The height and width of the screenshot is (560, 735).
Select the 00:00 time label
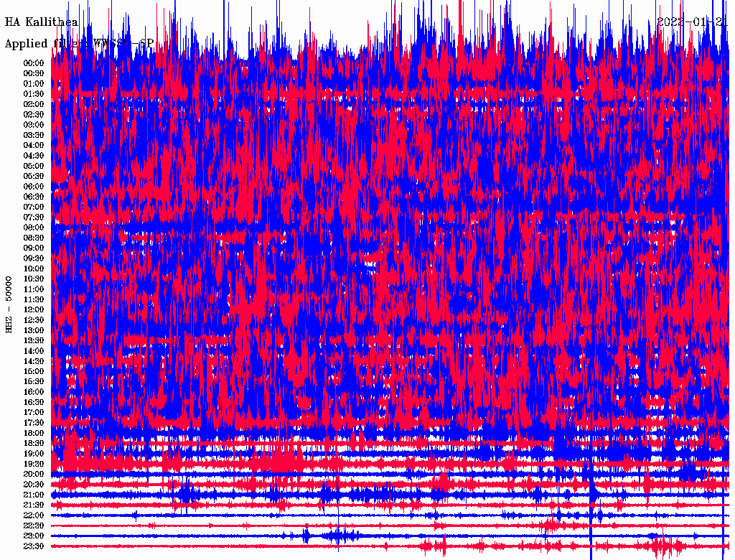(x=34, y=63)
